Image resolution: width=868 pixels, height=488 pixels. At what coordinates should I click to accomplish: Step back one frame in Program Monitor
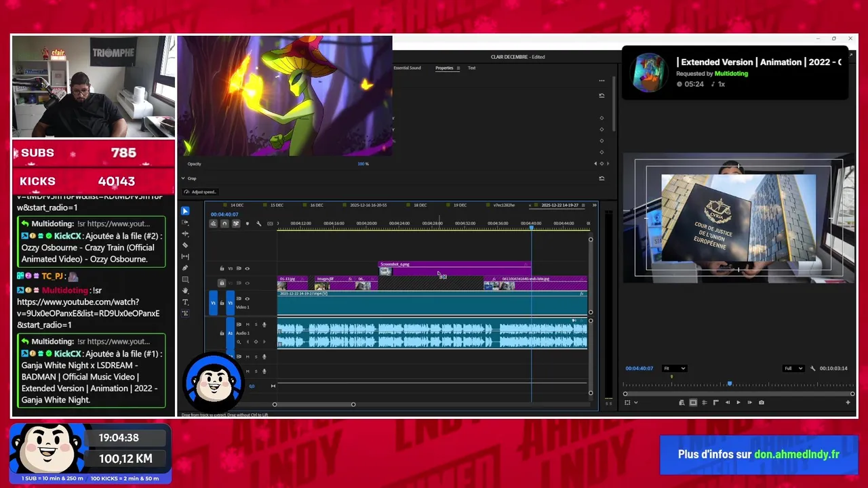pyautogui.click(x=727, y=403)
